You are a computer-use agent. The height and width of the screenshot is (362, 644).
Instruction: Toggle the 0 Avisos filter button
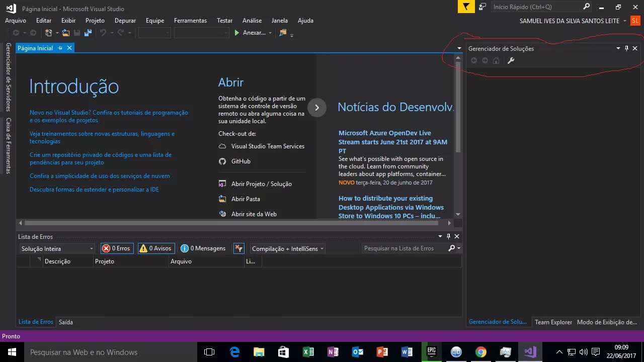(x=156, y=248)
